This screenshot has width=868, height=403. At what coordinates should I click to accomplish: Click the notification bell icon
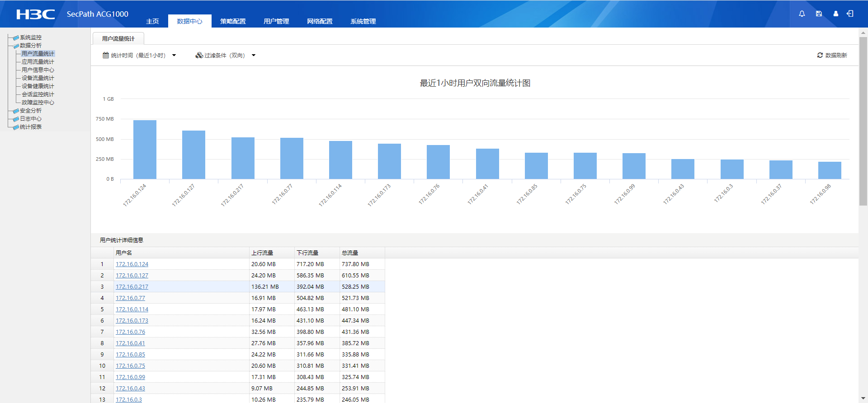[x=802, y=14]
